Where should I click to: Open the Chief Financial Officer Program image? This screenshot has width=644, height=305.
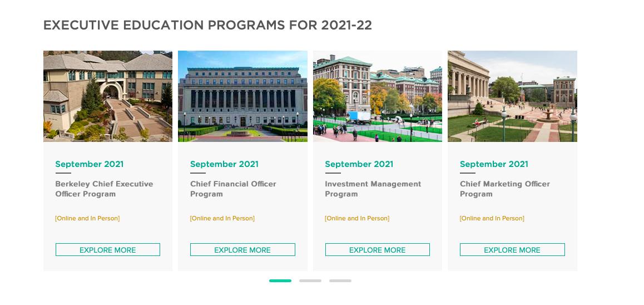click(x=242, y=96)
